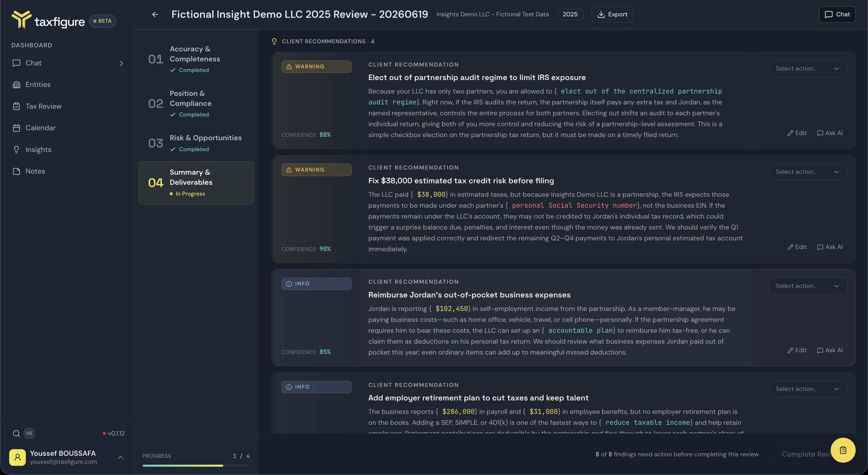This screenshot has width=868, height=475.
Task: Edit the audit regime recommendation
Action: (x=797, y=133)
